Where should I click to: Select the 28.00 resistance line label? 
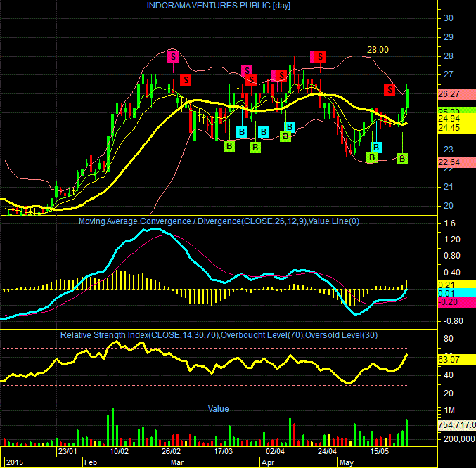coord(378,50)
